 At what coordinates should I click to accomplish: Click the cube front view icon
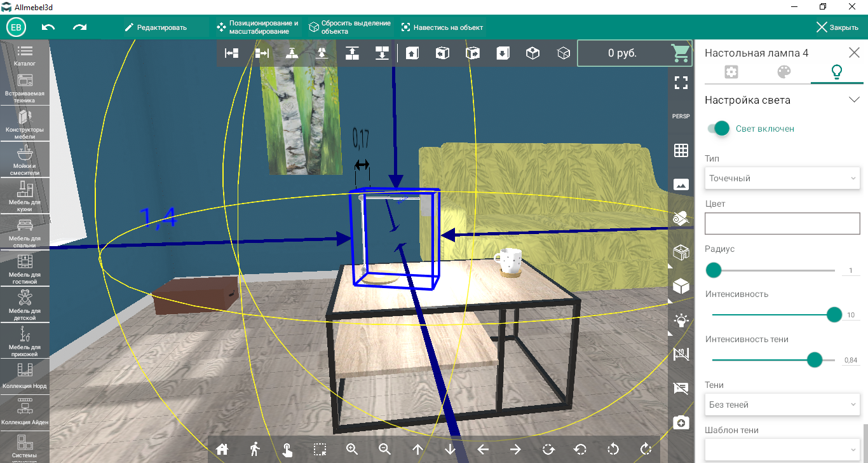pos(412,53)
